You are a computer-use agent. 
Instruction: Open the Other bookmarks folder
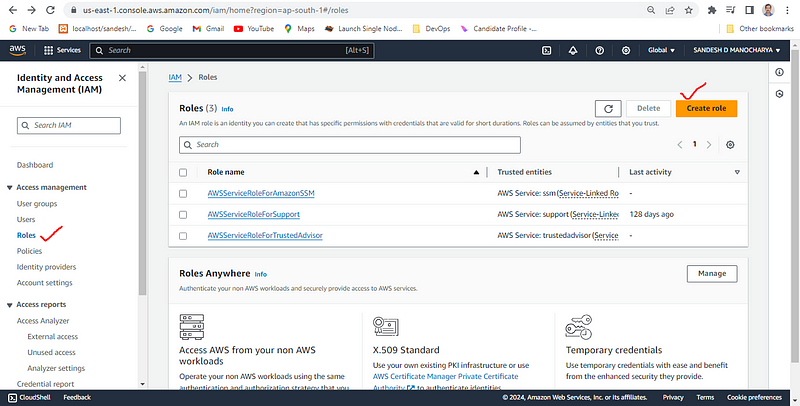(x=760, y=29)
